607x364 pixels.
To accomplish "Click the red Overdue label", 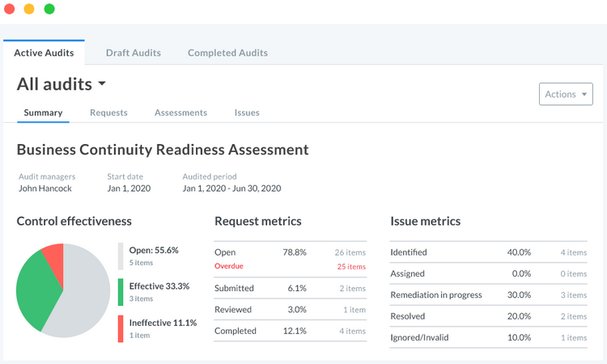I will point(229,266).
